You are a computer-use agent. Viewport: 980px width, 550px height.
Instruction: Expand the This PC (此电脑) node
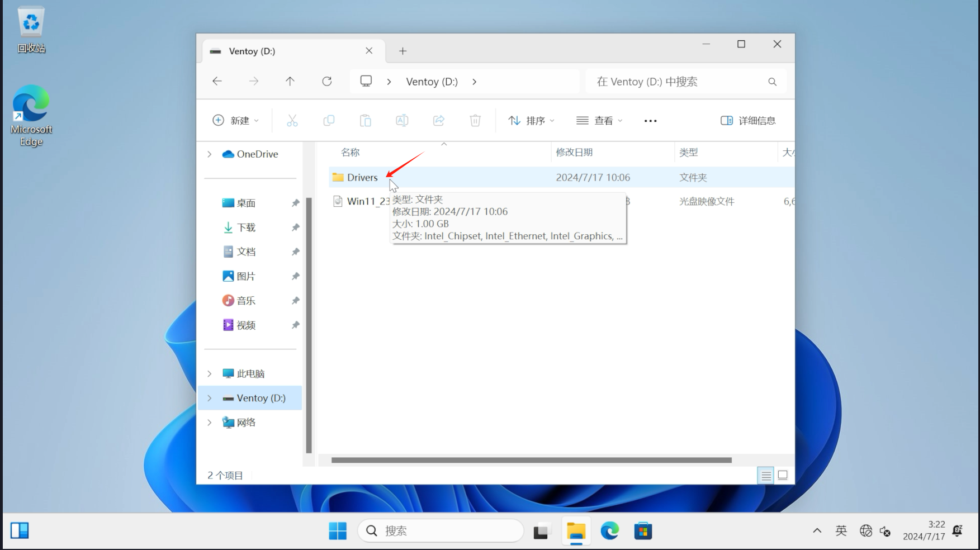point(210,373)
